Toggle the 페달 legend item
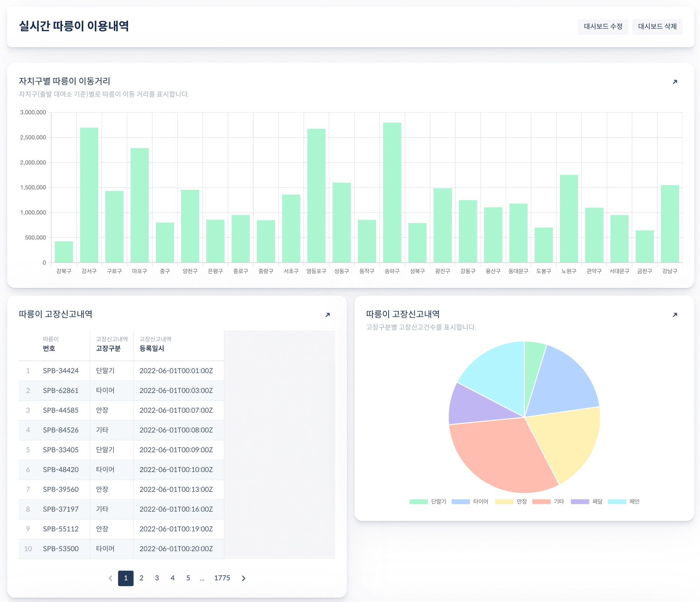This screenshot has width=700, height=602. [x=597, y=501]
